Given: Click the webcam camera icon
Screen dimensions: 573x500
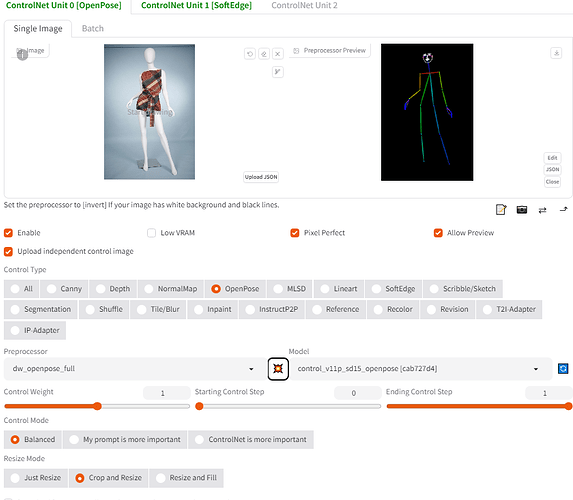Looking at the screenshot, I should [521, 209].
